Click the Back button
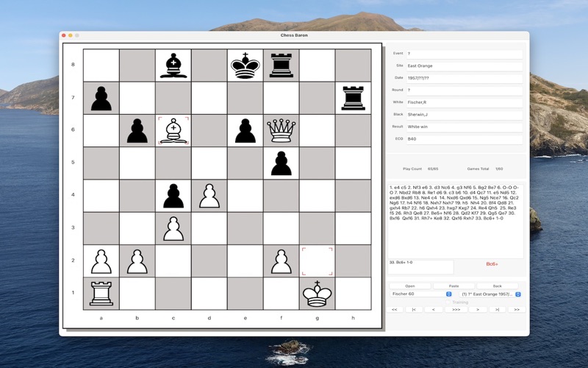Viewport: 588px width, 368px height. pyautogui.click(x=498, y=286)
